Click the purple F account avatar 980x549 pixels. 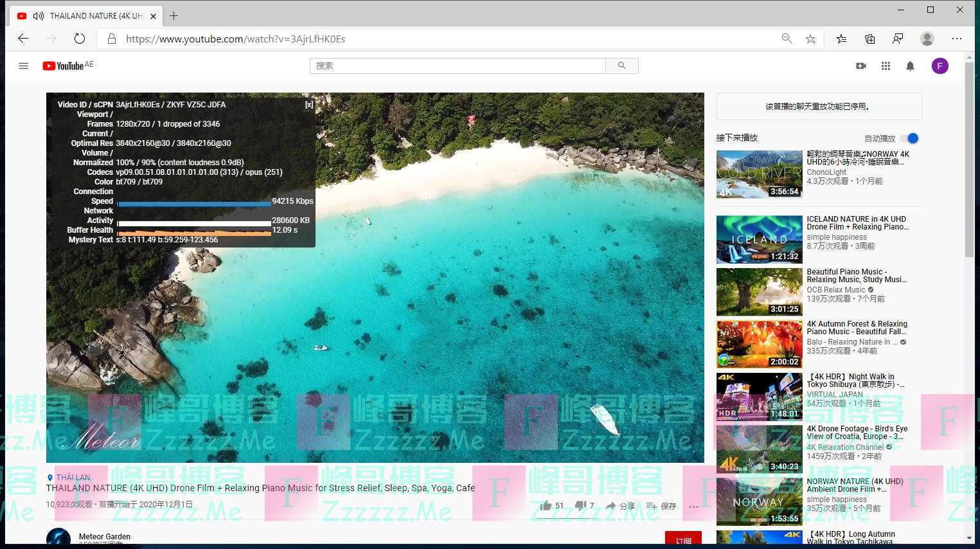(940, 66)
